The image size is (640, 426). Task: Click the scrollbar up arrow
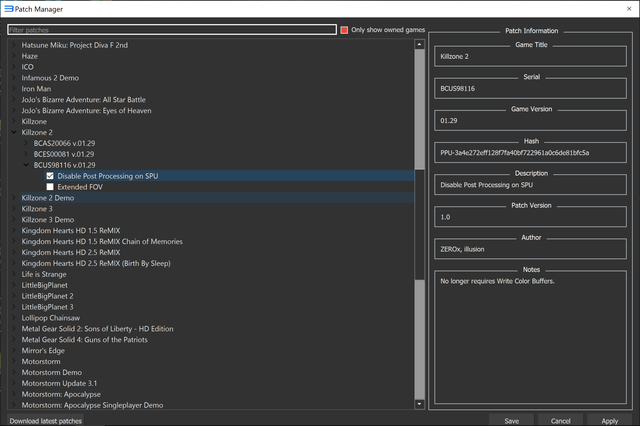coord(420,44)
